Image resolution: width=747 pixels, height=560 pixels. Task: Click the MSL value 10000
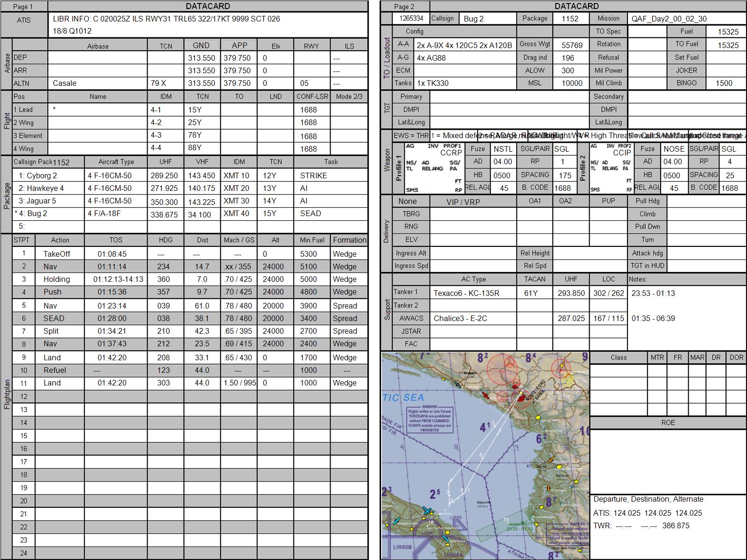coord(572,83)
